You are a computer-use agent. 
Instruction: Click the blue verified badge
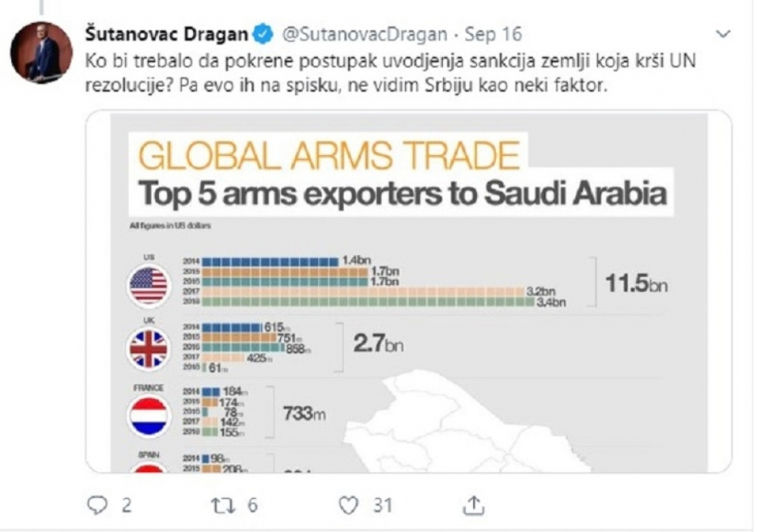pos(261,33)
